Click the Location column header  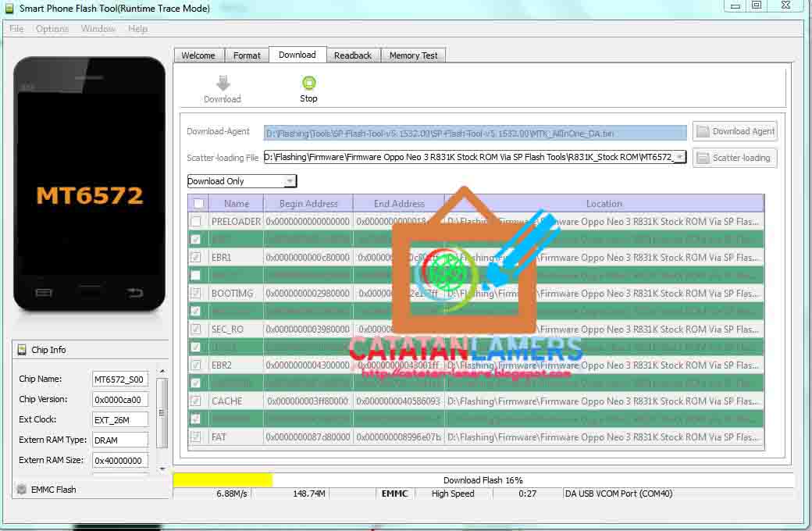click(604, 204)
